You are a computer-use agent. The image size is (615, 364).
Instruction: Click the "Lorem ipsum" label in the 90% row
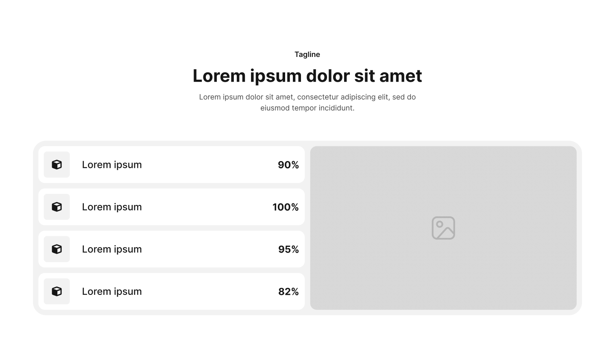(x=112, y=165)
